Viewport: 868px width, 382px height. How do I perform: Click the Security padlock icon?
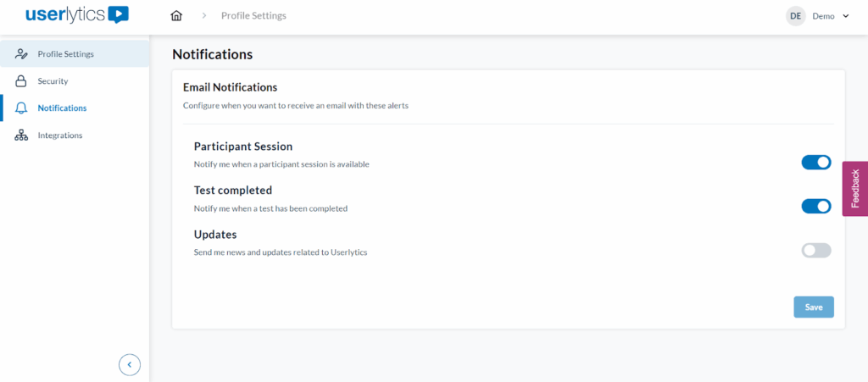click(x=22, y=81)
